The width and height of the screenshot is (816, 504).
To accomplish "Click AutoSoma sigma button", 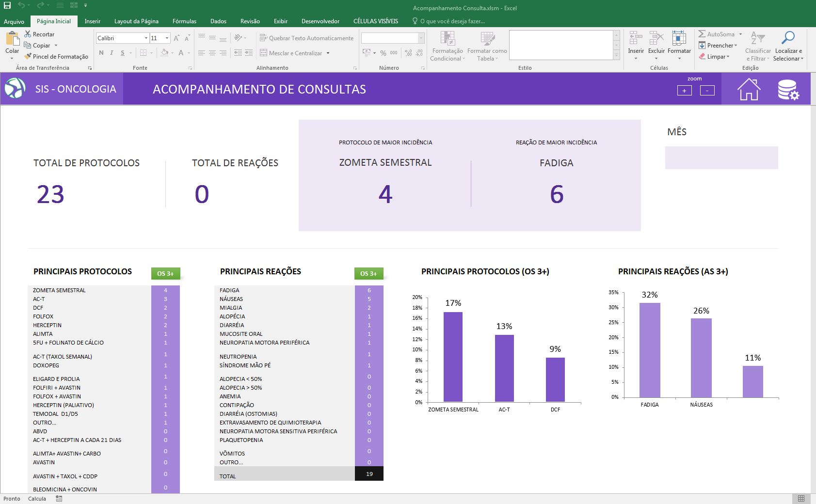I will 717,34.
